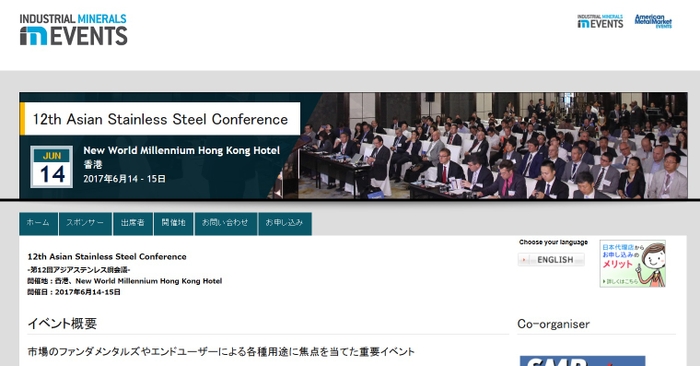Click the JUN 14 calendar date icon
The width and height of the screenshot is (700, 366).
point(52,167)
